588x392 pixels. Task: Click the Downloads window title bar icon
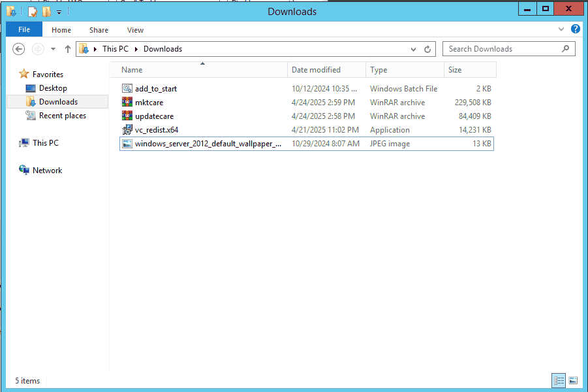[11, 12]
